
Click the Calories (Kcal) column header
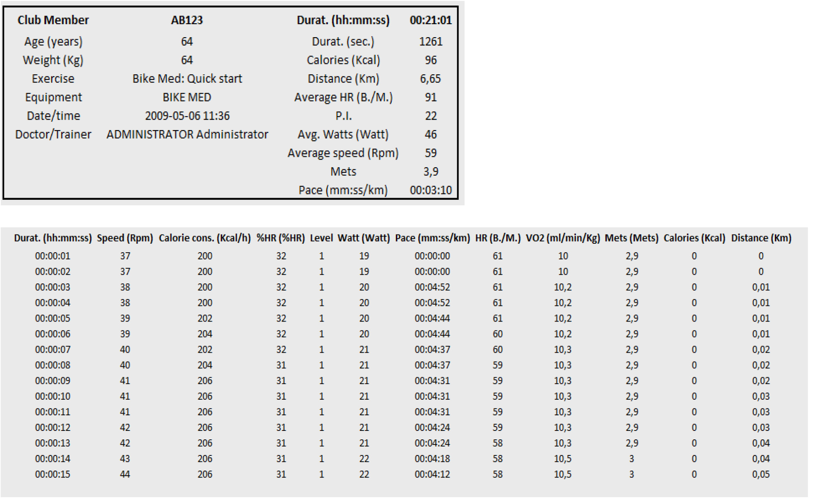(694, 238)
